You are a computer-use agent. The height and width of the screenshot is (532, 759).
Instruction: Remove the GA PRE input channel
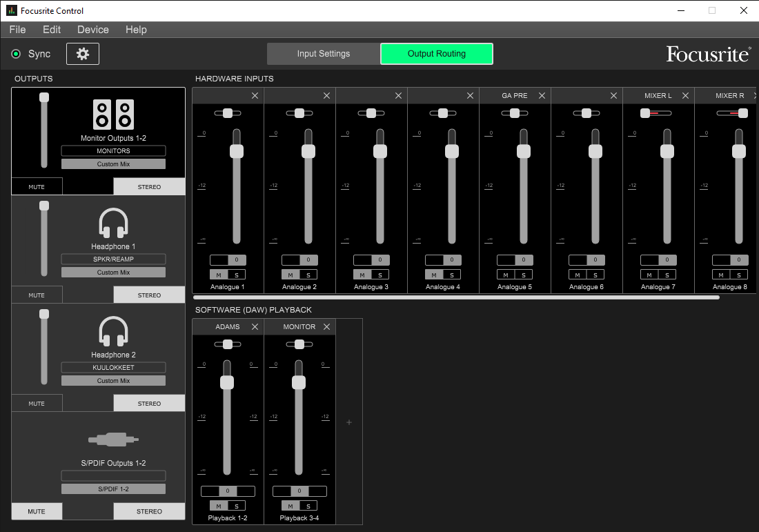pos(542,96)
